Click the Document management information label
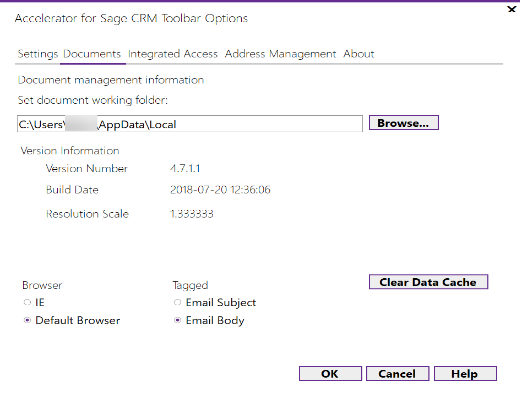Viewport: 520px width, 394px height. 111,80
